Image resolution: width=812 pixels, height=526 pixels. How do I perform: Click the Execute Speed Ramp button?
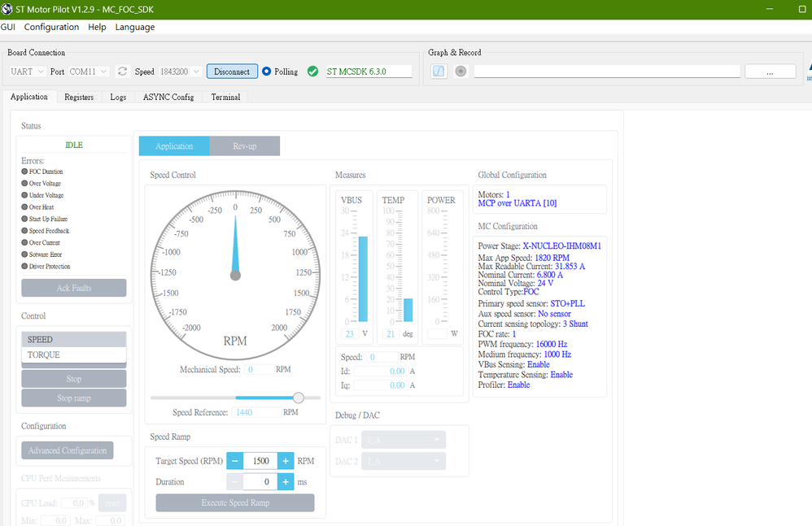(235, 502)
